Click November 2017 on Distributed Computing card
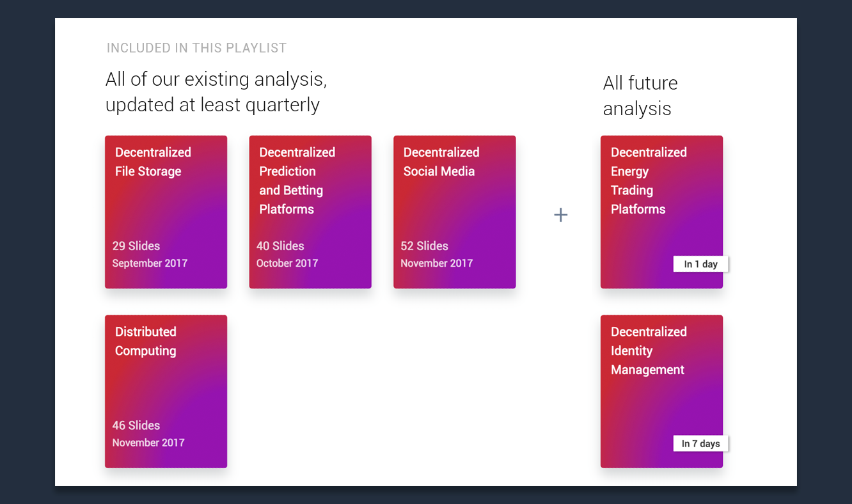Screen dimensions: 852x504 point(148,443)
